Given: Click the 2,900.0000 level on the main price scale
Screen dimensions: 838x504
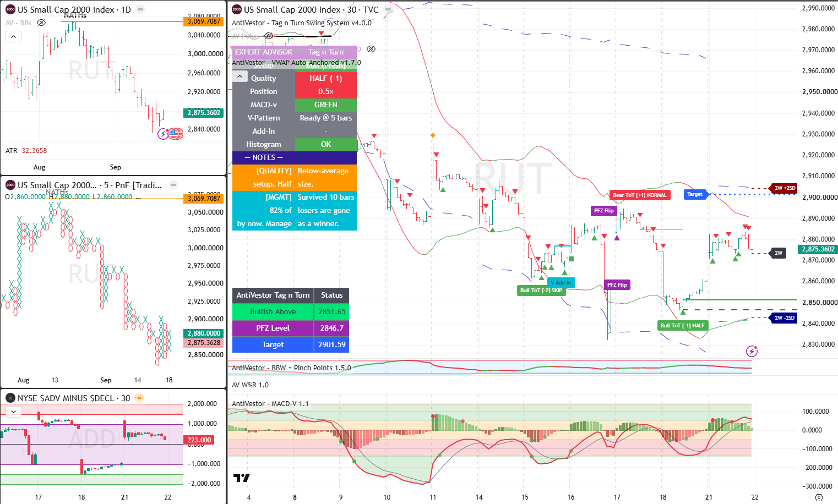Looking at the screenshot, I should (x=819, y=197).
